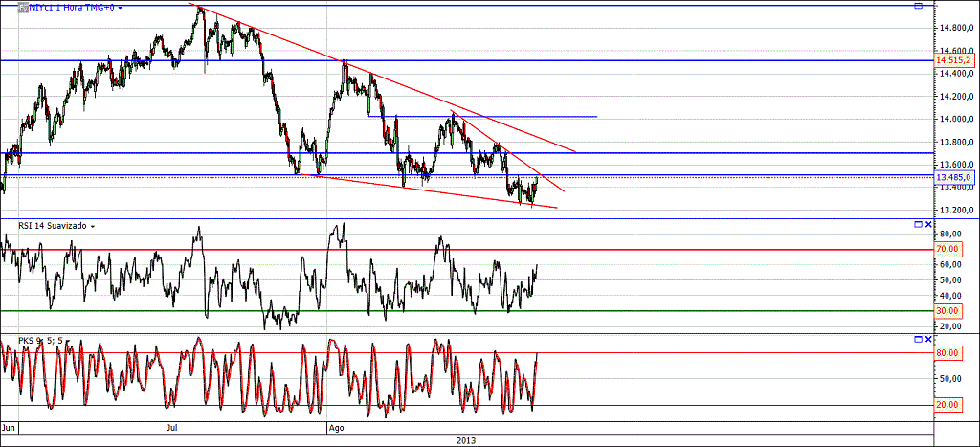Click the 14.200,0 price axis label
The width and height of the screenshot is (980, 447).
tap(955, 97)
